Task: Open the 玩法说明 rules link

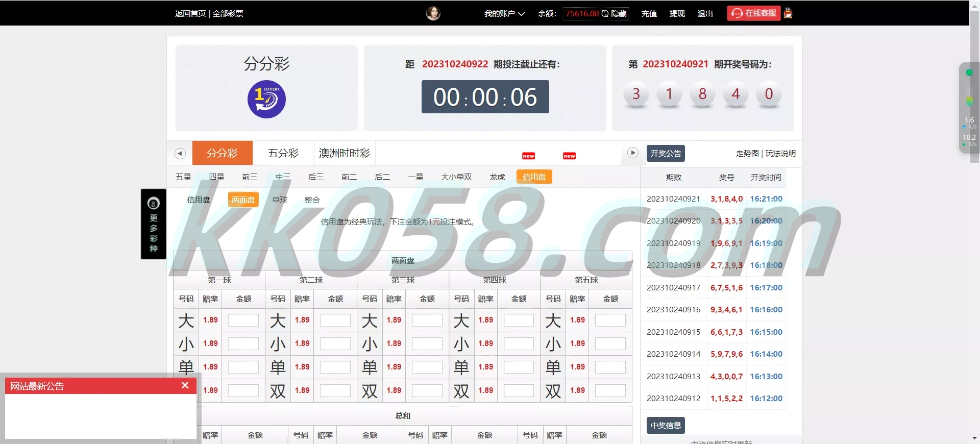Action: [x=780, y=153]
